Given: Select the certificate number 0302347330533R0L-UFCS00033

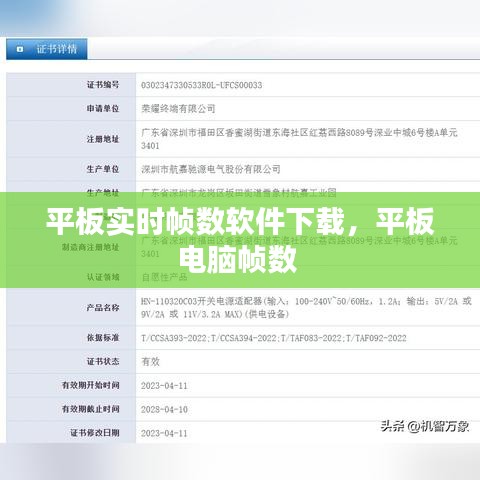Looking at the screenshot, I should pyautogui.click(x=201, y=85).
